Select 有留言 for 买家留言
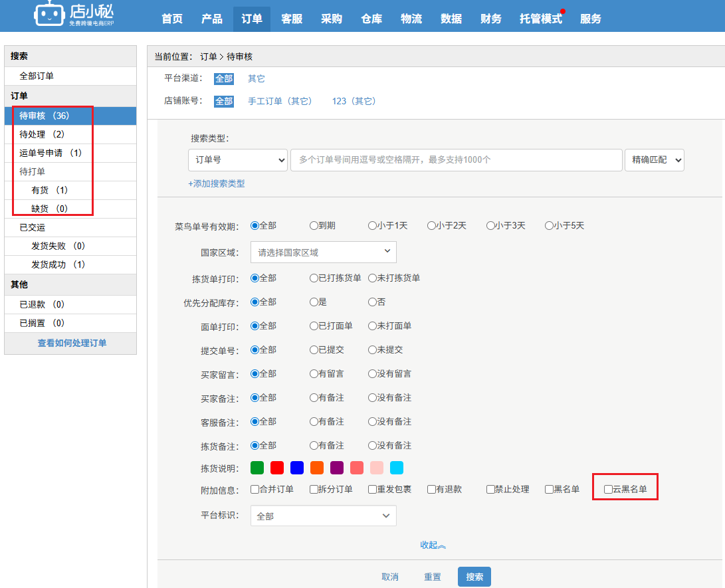 coord(314,373)
